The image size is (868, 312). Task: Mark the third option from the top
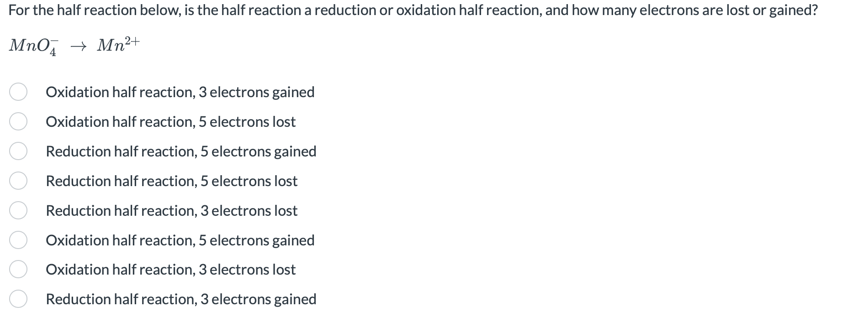pyautogui.click(x=18, y=151)
